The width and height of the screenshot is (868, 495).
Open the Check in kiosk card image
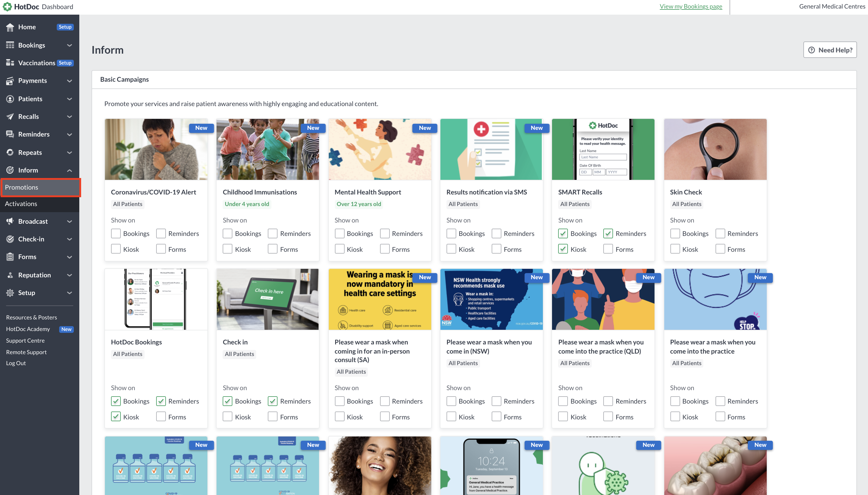pyautogui.click(x=268, y=299)
